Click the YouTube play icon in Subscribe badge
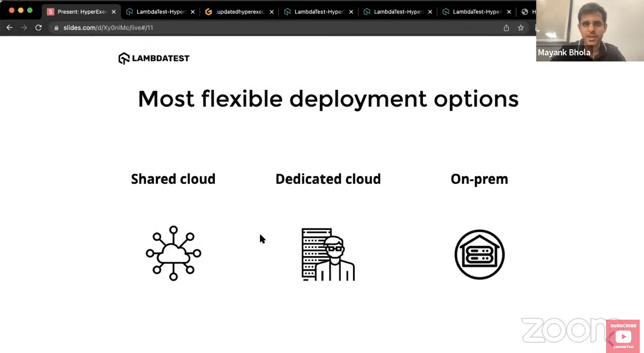 [623, 336]
